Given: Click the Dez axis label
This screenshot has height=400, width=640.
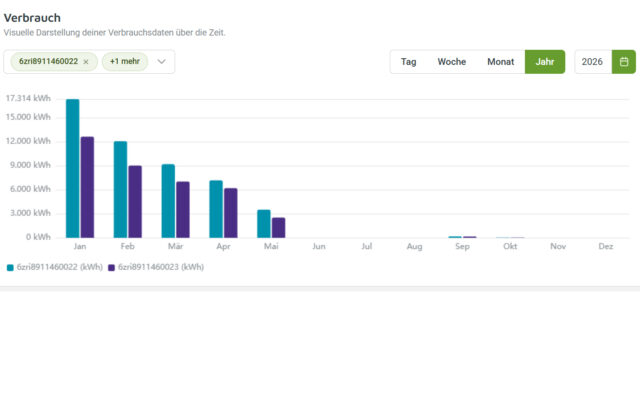Looking at the screenshot, I should click(x=606, y=246).
